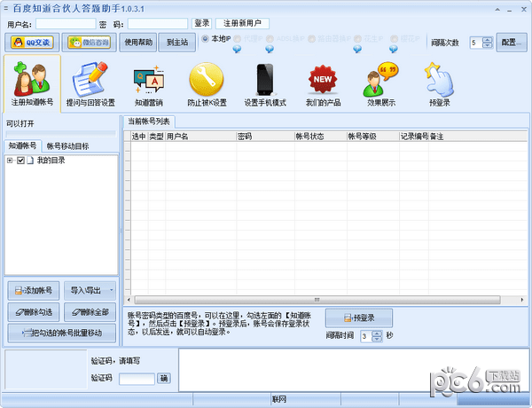532x408 pixels.
Task: Click the scrollbar left arrow
Action: [x=129, y=300]
